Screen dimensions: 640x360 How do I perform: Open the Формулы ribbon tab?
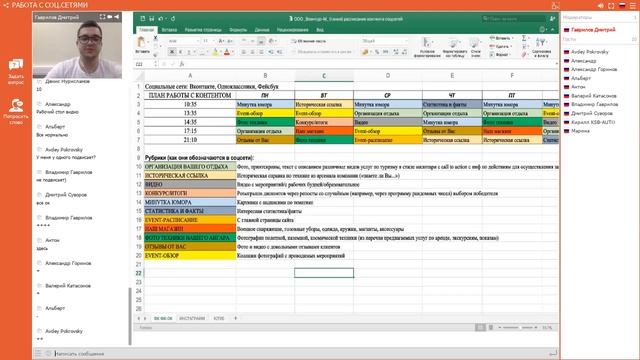coord(238,30)
